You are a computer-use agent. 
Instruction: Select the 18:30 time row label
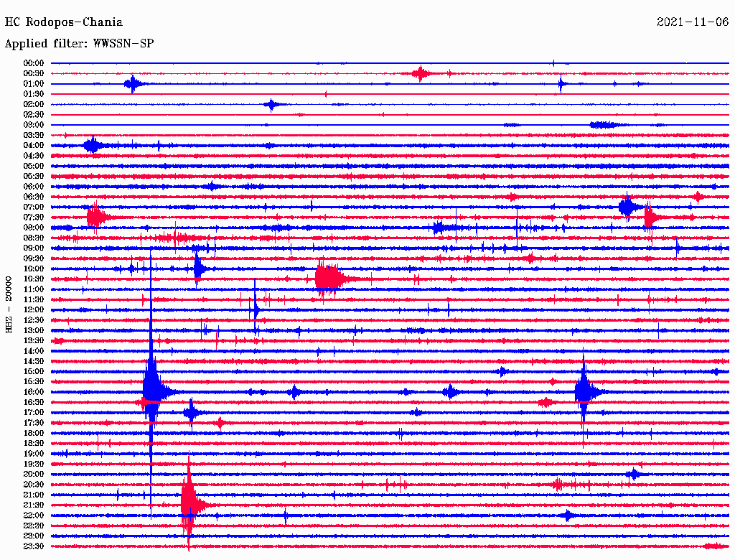(34, 443)
